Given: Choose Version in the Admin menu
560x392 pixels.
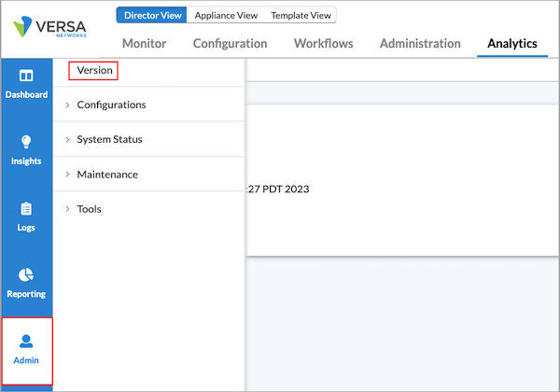Looking at the screenshot, I should pyautogui.click(x=94, y=71).
